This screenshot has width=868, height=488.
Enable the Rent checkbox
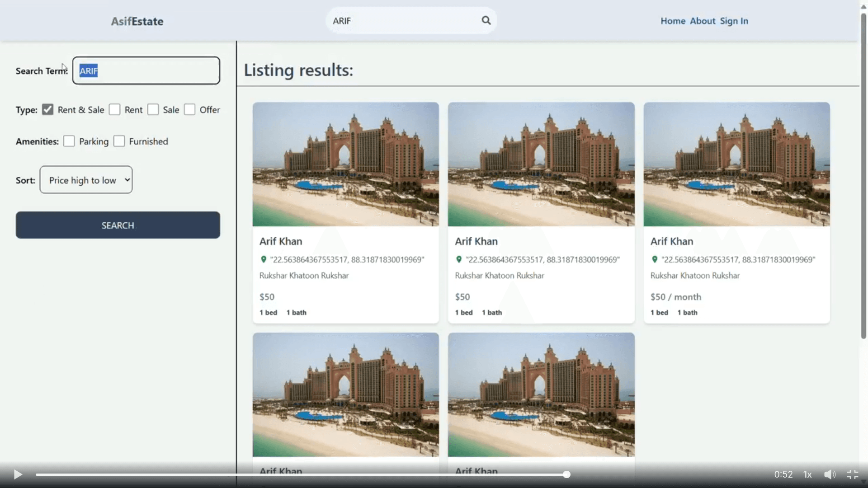pos(115,110)
